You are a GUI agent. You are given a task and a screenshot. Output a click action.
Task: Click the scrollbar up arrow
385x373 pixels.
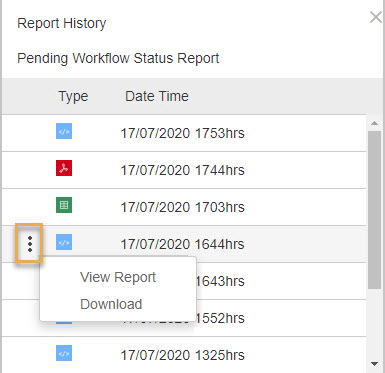click(x=374, y=123)
